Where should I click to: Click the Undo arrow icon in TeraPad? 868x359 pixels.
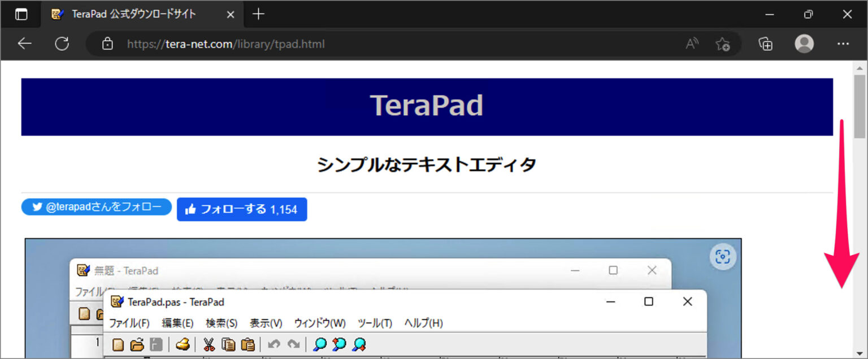point(275,344)
